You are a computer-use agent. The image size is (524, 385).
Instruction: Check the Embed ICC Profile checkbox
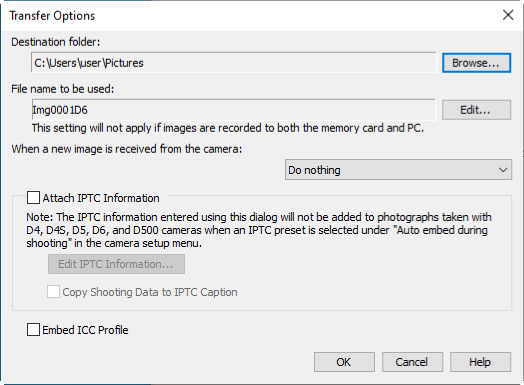click(x=33, y=330)
